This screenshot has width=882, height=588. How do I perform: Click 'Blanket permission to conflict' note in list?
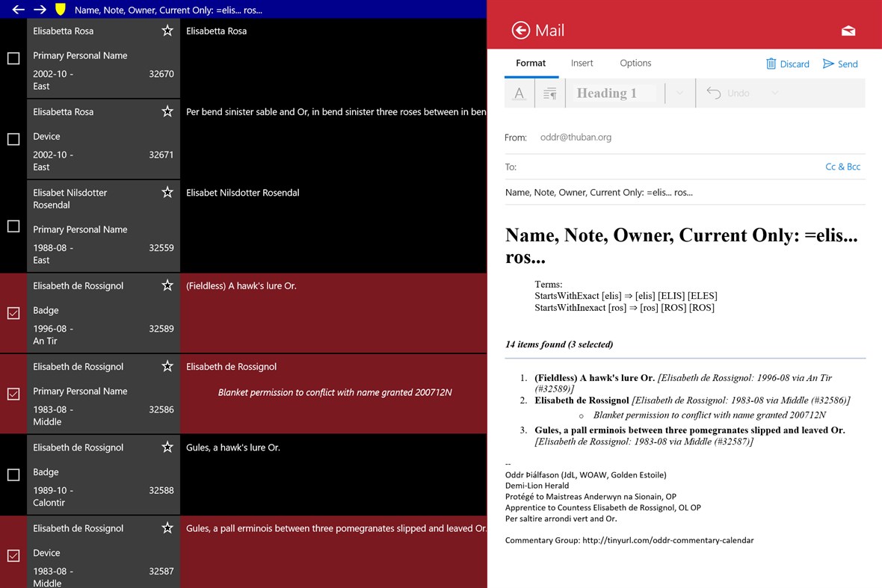coord(335,392)
